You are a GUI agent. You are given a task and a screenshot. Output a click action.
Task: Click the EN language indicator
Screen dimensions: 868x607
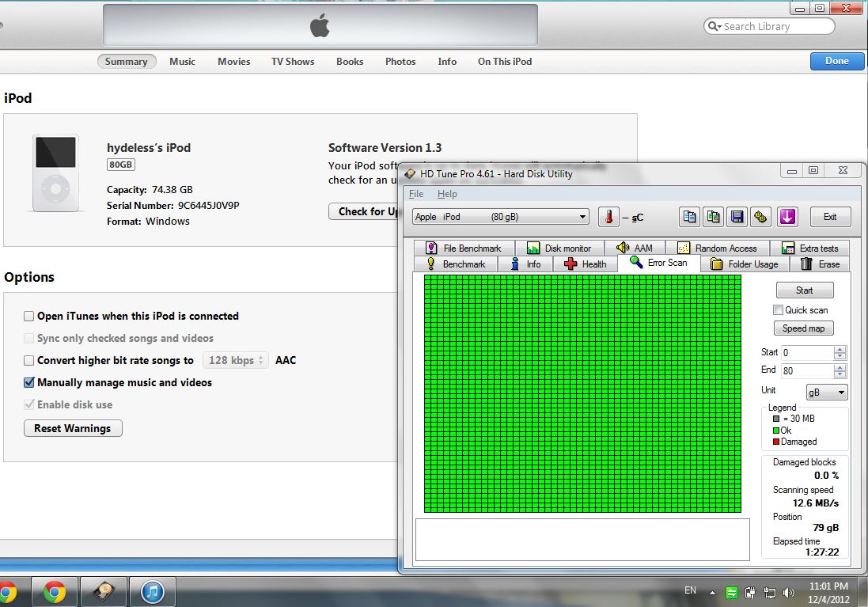pos(690,590)
